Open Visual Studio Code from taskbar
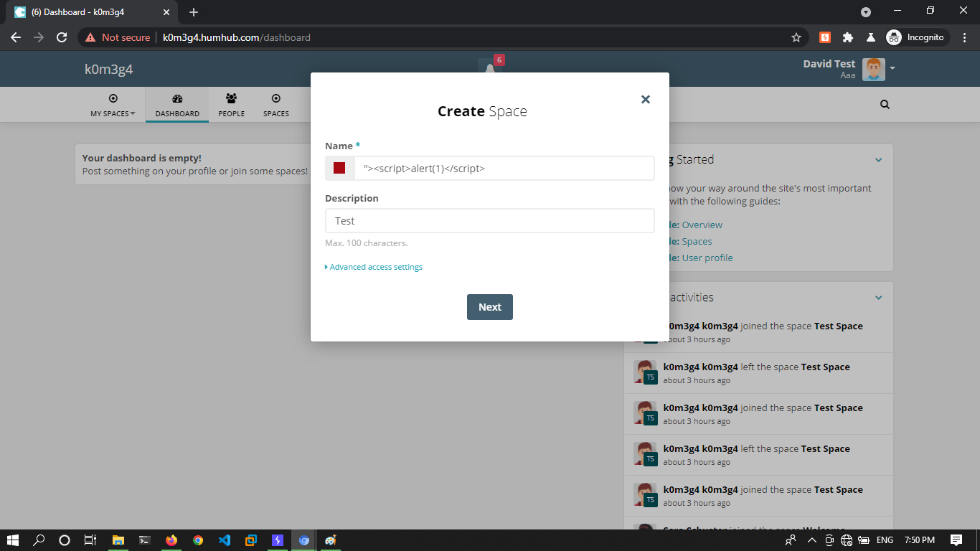 coord(225,540)
